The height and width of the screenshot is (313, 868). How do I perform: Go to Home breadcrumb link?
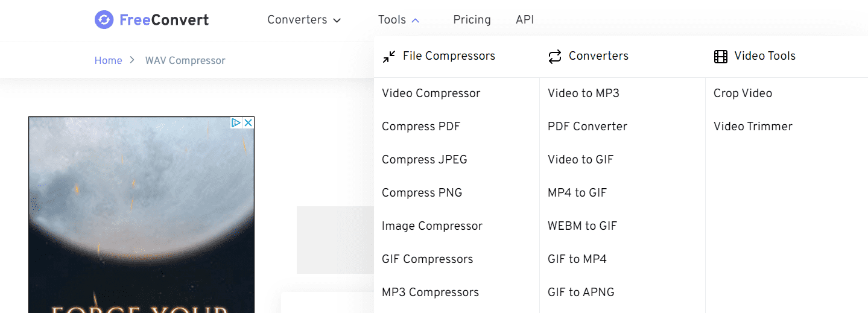108,60
